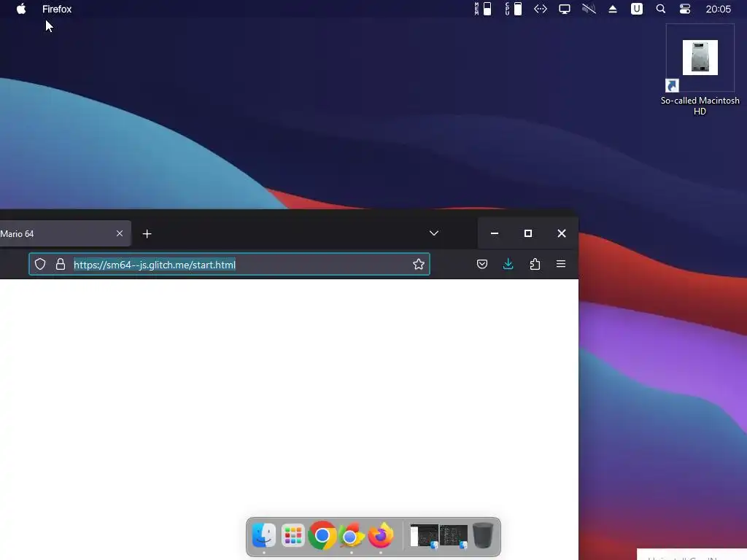
Task: Open Spotlight search magnifier
Action: 661,9
